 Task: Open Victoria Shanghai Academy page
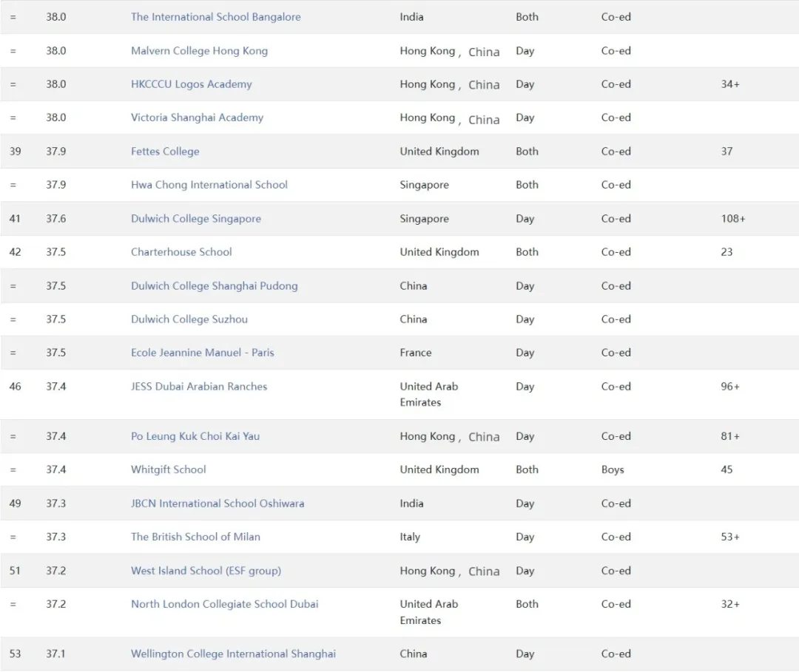coord(197,118)
